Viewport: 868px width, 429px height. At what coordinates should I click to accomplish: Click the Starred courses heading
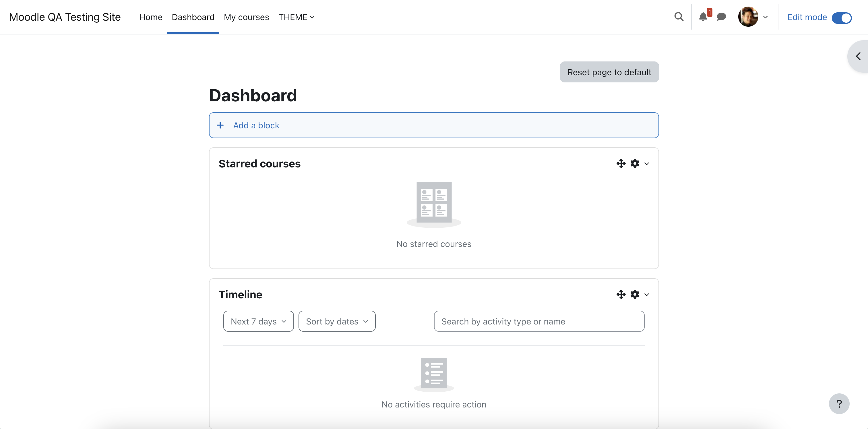tap(259, 164)
